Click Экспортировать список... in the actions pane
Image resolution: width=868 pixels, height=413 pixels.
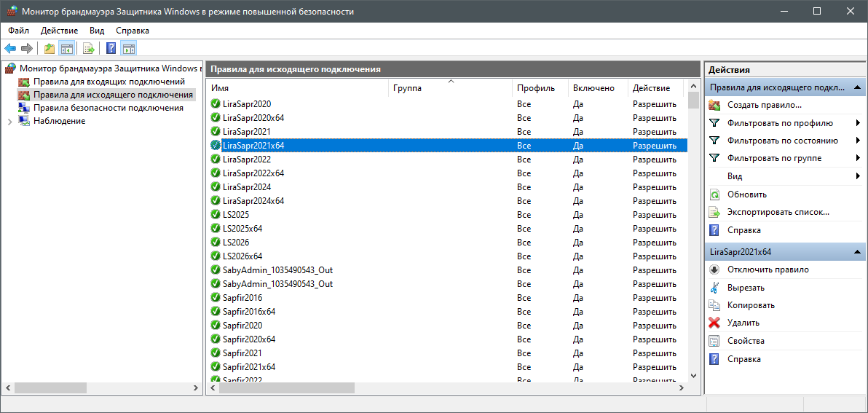(778, 212)
